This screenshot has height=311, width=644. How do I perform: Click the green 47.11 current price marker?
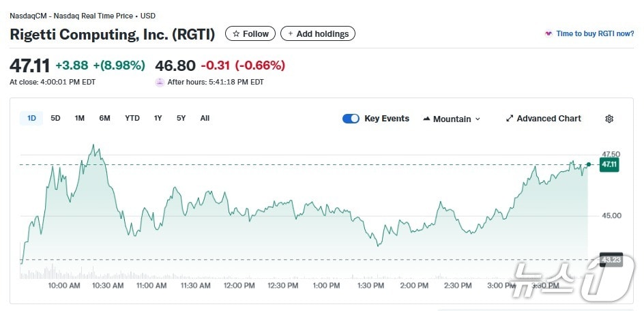(x=609, y=164)
